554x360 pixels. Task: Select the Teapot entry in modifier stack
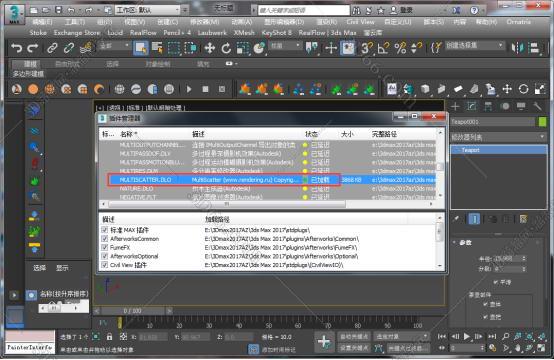(499, 150)
